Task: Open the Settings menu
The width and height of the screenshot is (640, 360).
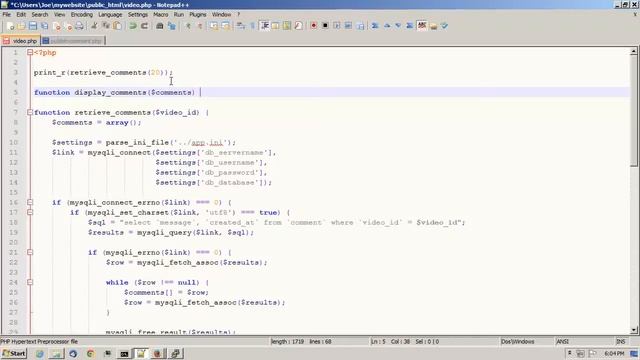Action: [x=138, y=14]
